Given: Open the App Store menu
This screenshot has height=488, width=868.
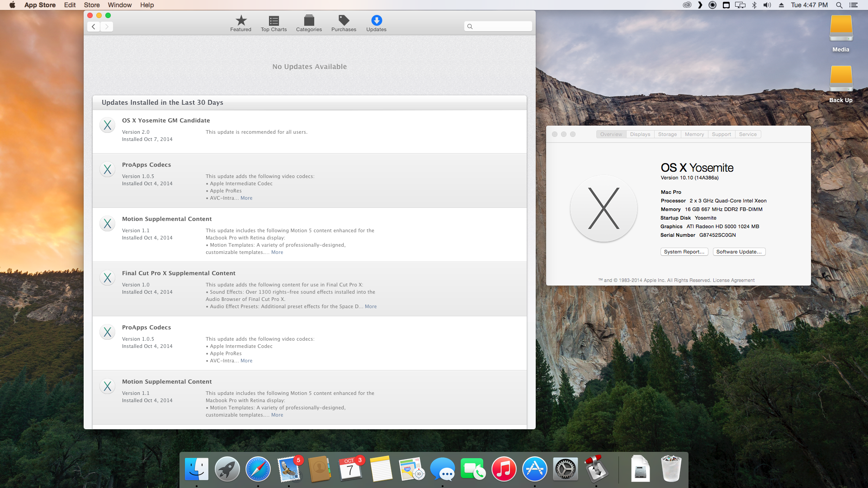Looking at the screenshot, I should point(40,5).
